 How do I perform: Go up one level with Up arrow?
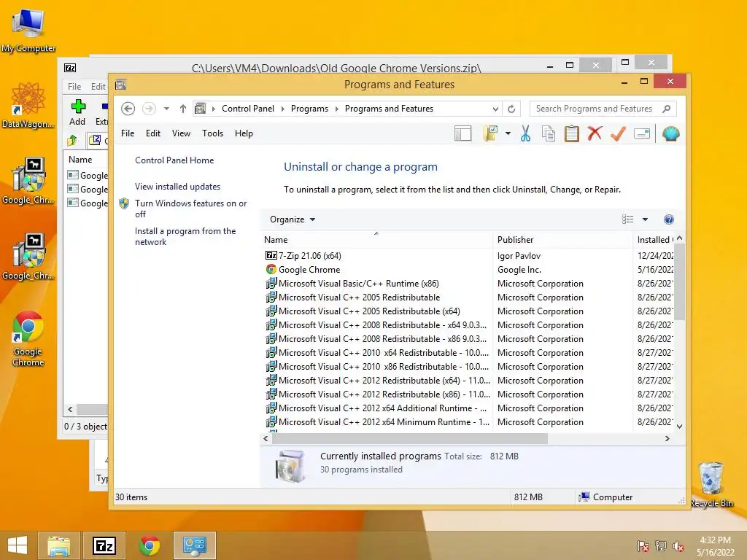(182, 109)
